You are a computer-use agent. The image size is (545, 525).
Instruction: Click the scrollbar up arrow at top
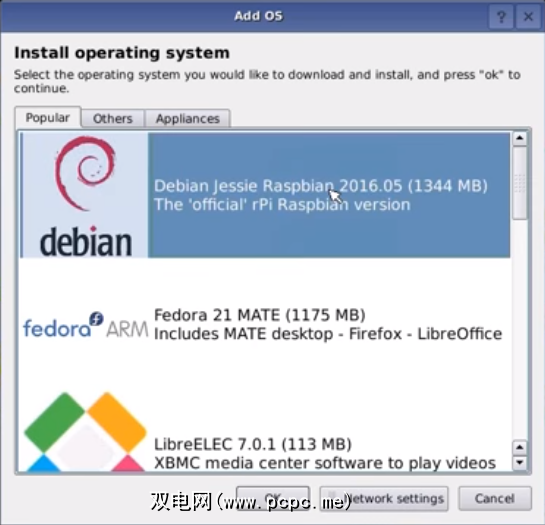pos(520,138)
